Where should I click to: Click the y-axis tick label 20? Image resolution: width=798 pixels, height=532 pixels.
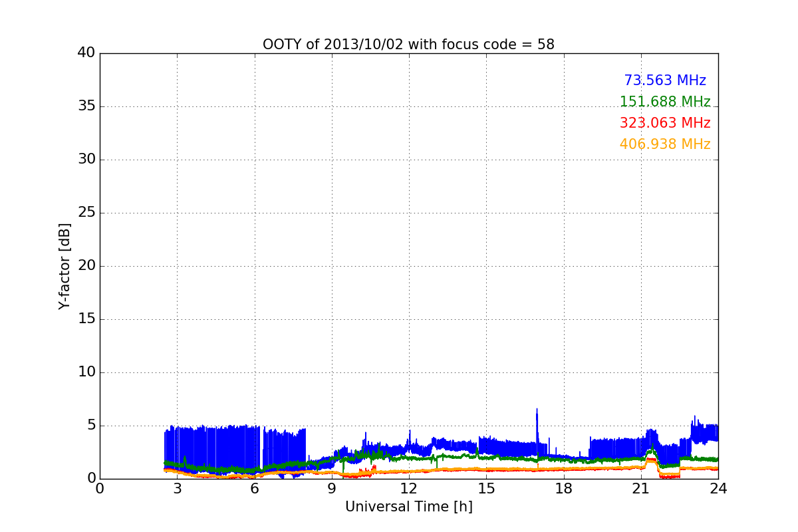click(86, 266)
